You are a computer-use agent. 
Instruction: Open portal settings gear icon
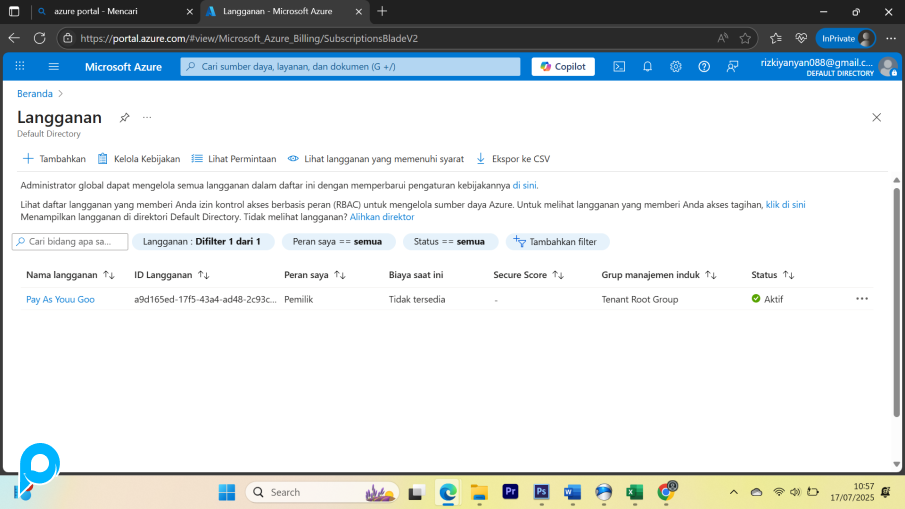point(676,67)
